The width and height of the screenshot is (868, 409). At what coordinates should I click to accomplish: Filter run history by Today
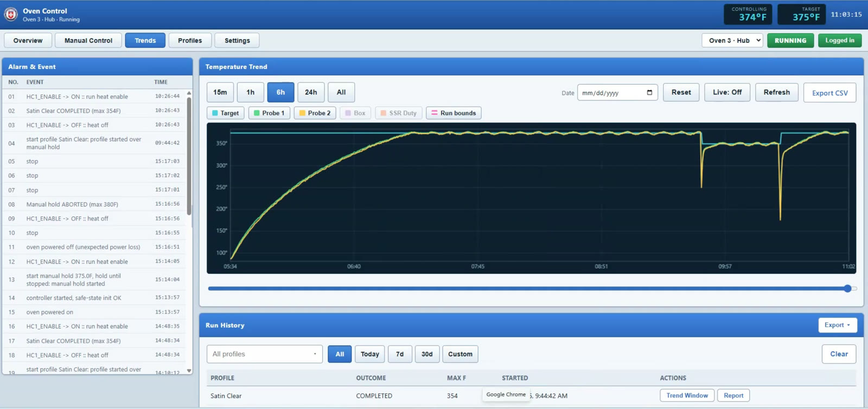tap(370, 354)
